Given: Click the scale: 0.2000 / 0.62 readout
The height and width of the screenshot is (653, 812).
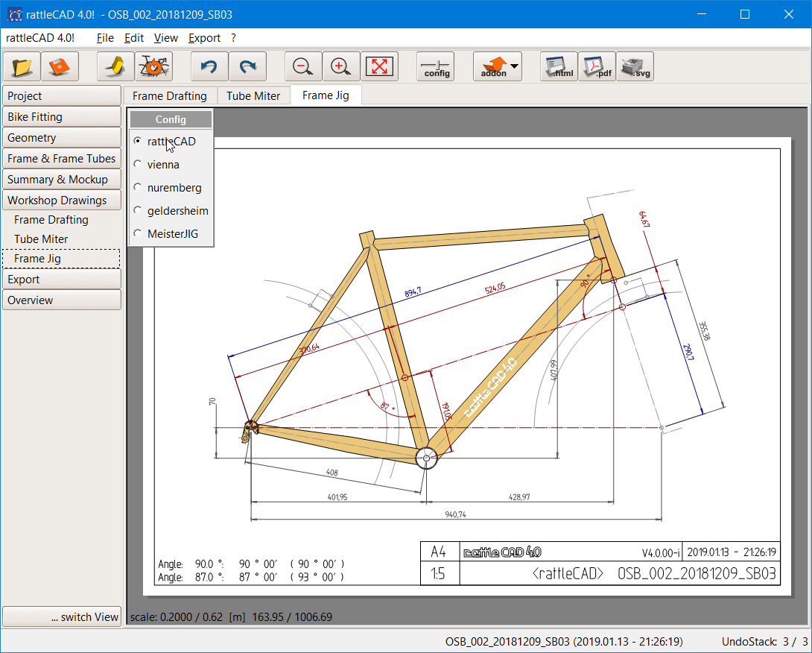Looking at the screenshot, I should [x=177, y=617].
